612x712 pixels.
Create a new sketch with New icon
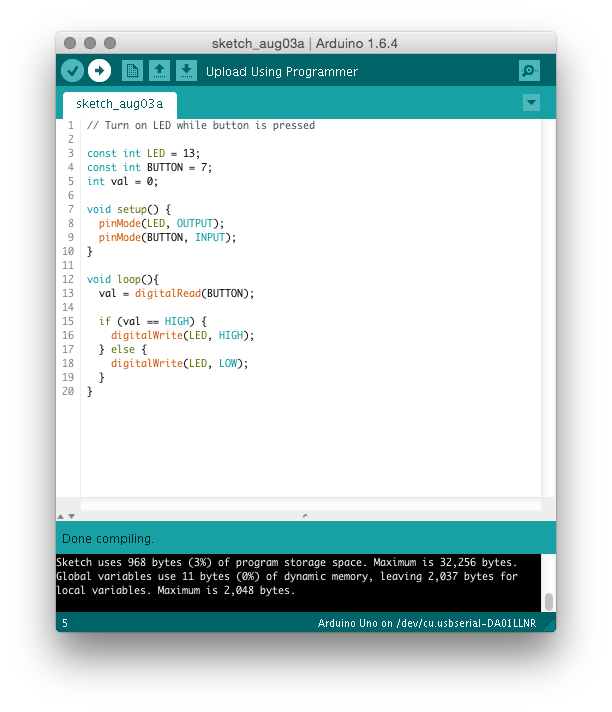click(x=132, y=70)
